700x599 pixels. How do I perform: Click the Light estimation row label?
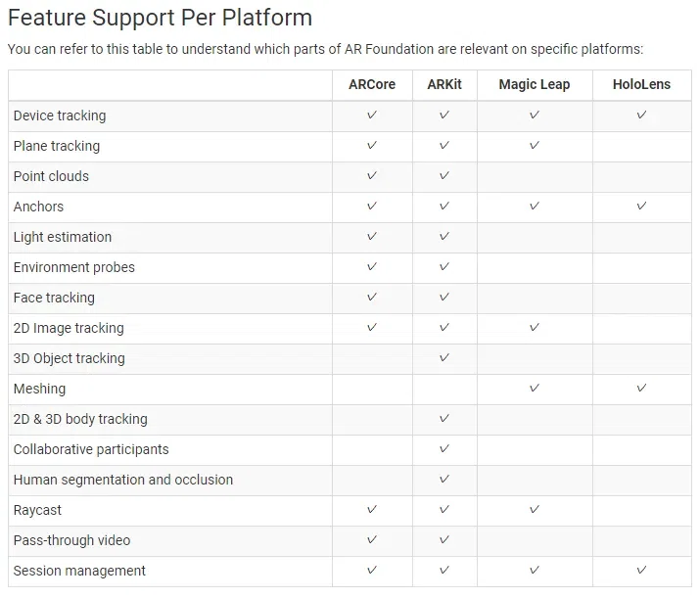point(63,237)
